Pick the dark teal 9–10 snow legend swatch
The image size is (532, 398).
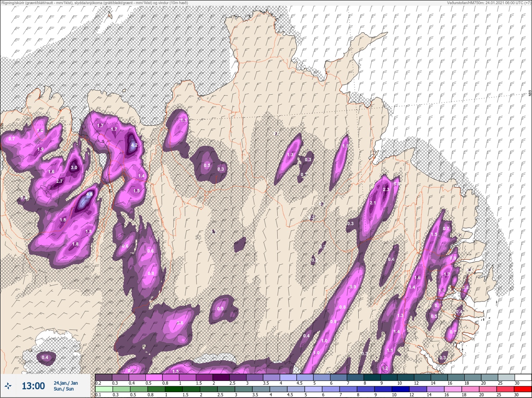point(390,377)
